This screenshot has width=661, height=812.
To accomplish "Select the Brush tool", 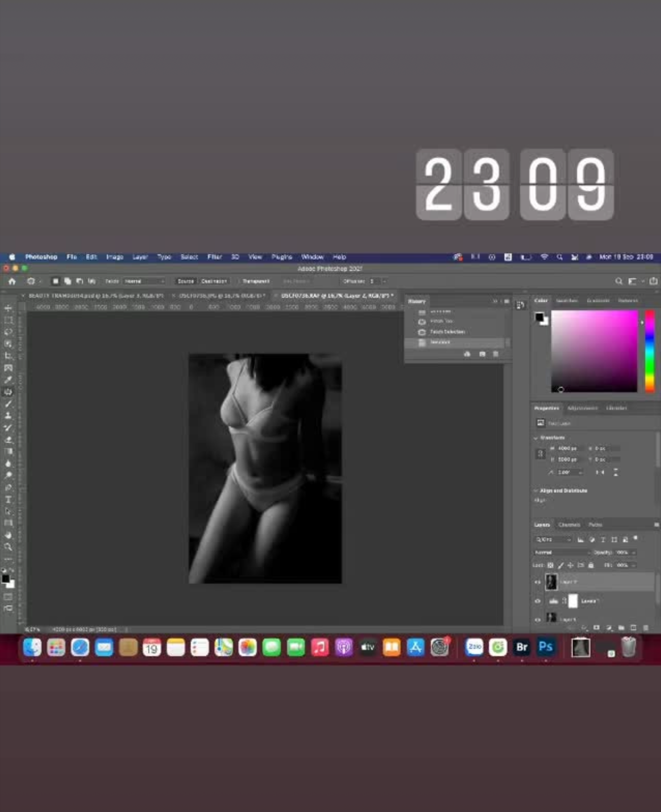I will pos(8,404).
